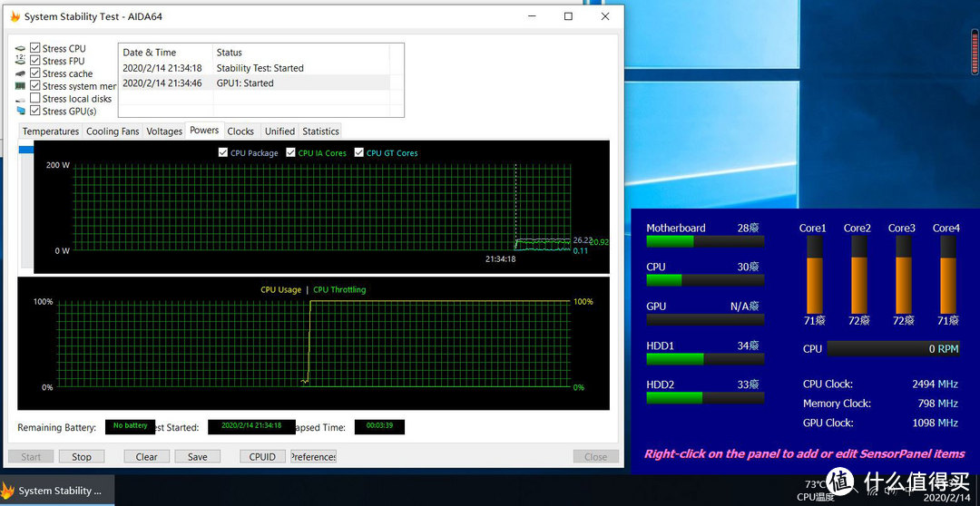Click the System Stability taskbar button
Screen dimensions: 980x506
pos(57,491)
